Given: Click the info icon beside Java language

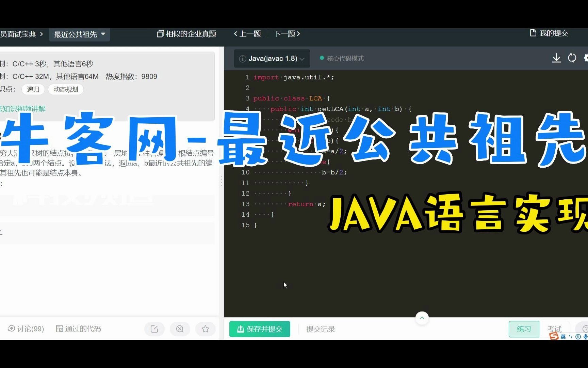Looking at the screenshot, I should [x=243, y=59].
